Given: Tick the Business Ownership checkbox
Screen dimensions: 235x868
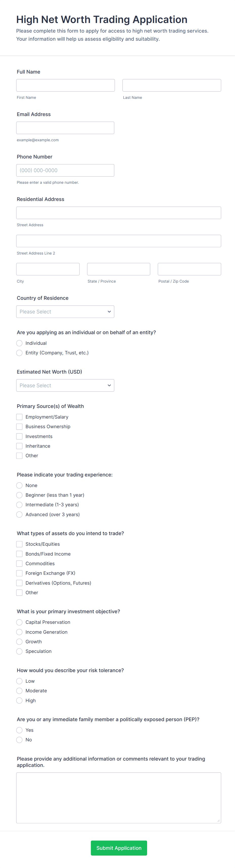Looking at the screenshot, I should pyautogui.click(x=19, y=427).
